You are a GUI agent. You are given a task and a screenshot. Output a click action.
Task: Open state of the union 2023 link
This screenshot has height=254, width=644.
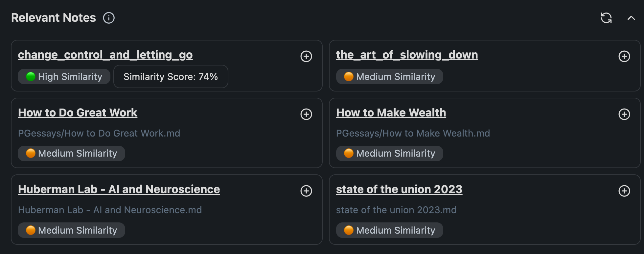(x=399, y=189)
